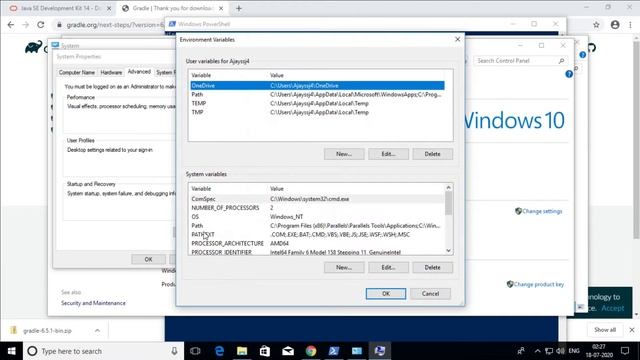Show hidden system tray icons
Image resolution: width=640 pixels, height=360 pixels.
538,351
